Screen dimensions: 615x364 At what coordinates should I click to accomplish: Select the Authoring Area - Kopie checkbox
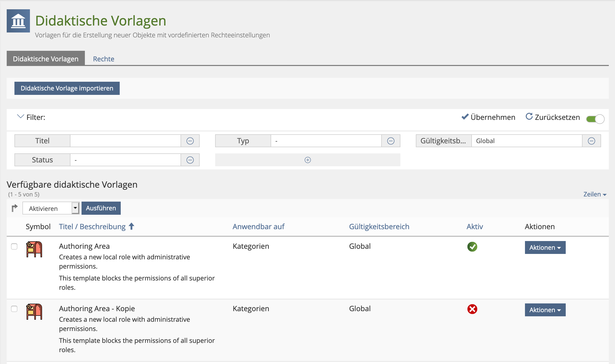pyautogui.click(x=14, y=309)
